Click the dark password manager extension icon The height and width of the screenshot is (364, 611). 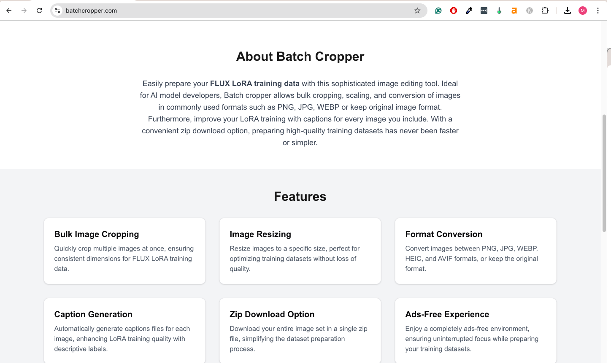[x=484, y=11]
